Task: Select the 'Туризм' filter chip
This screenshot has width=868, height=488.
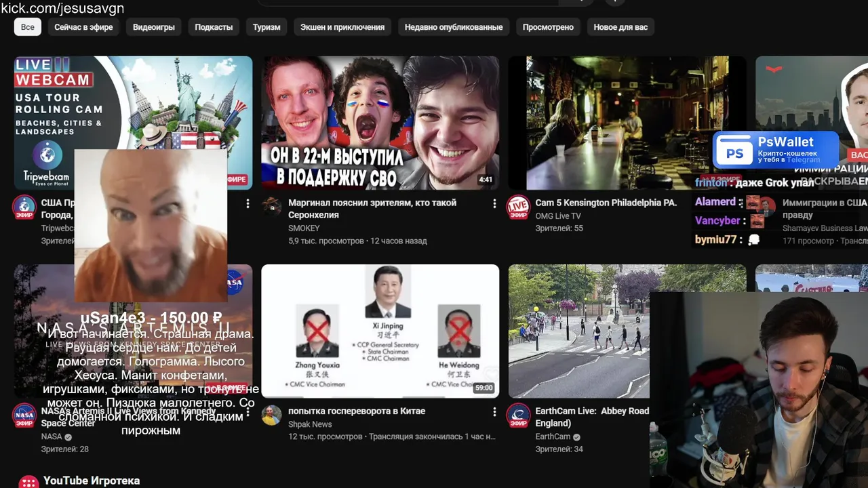Action: tap(267, 27)
